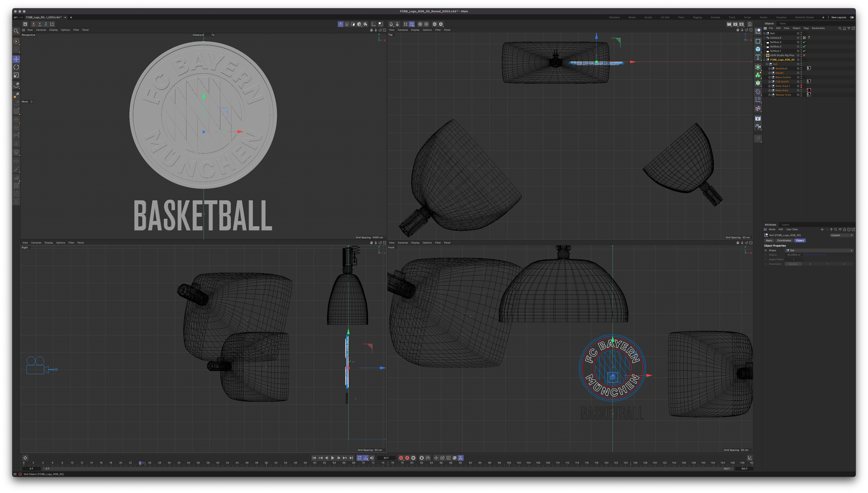Toggle editor visibility dots for Roter Kreis.1
Image resolution: width=868 pixels, height=493 pixels.
point(801,86)
